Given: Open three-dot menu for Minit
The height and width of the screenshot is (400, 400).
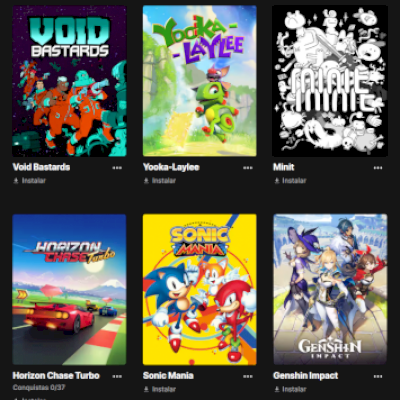Looking at the screenshot, I should pyautogui.click(x=378, y=168).
